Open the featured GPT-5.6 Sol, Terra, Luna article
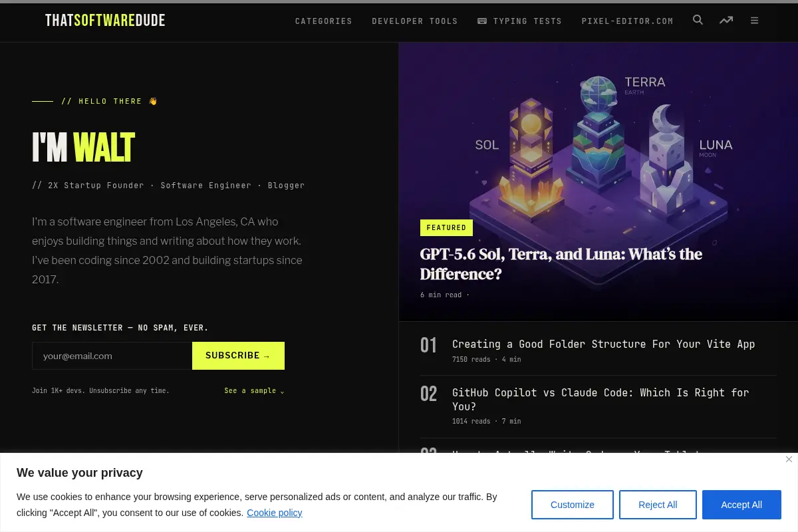The width and height of the screenshot is (798, 532). pyautogui.click(x=561, y=264)
